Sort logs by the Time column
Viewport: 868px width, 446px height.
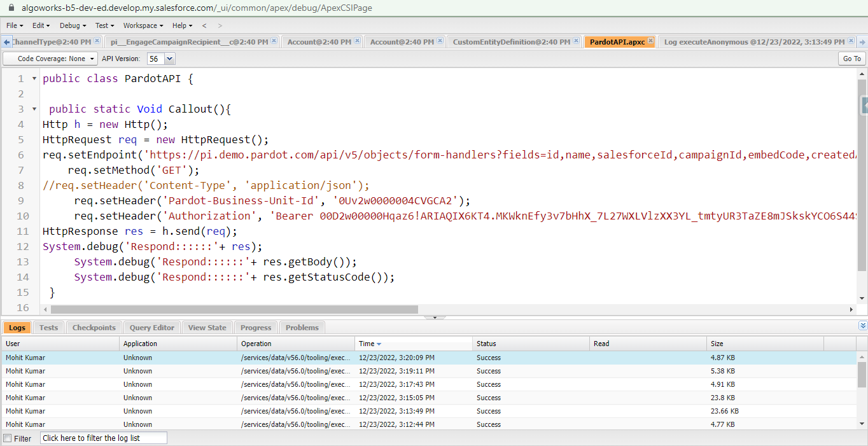(370, 344)
